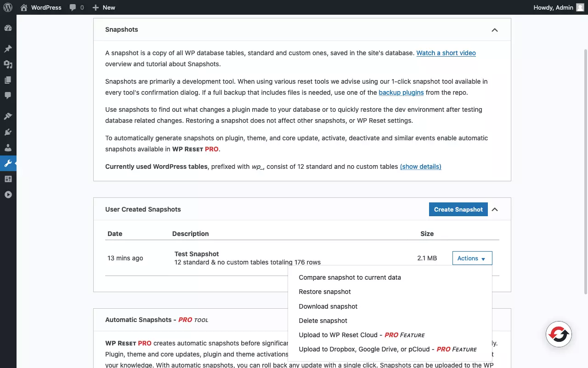Open the Posts pushpin sidebar icon
This screenshot has width=588, height=368.
8,49
